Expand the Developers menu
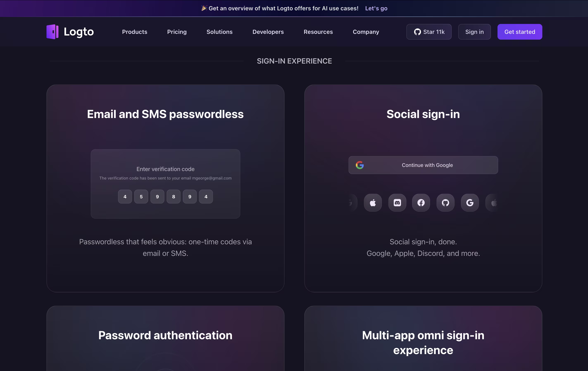The image size is (588, 371). [268, 32]
